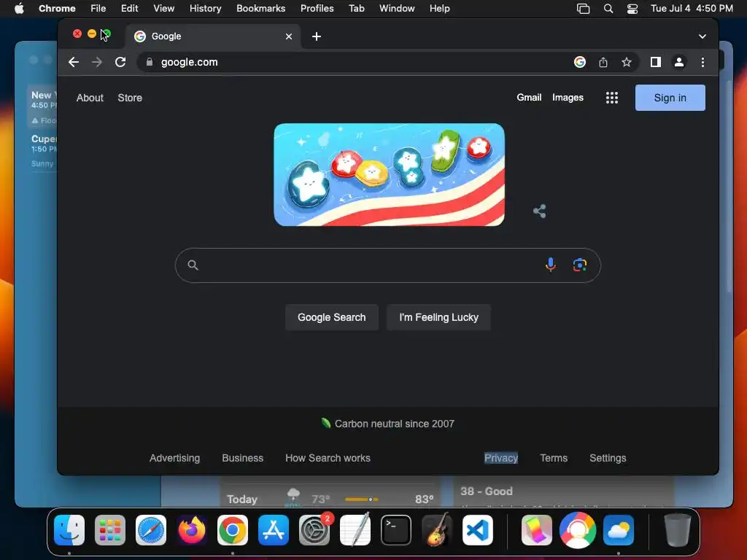This screenshot has width=747, height=560.
Task: Open the Settings footer menu
Action: click(608, 458)
